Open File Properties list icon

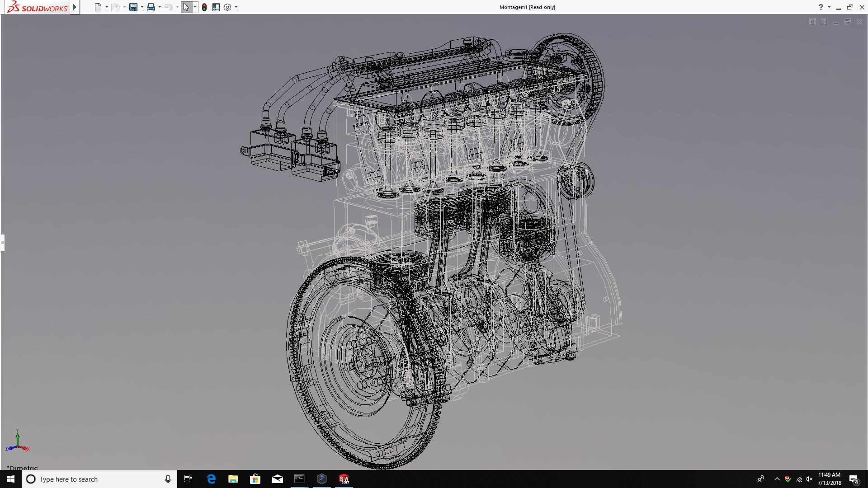click(x=216, y=7)
